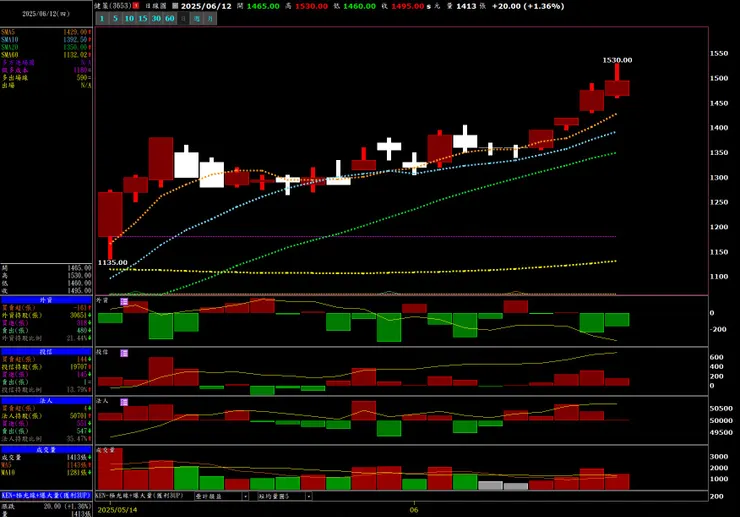Switch chart to 15-minute interval
This screenshot has width=740, height=517.
pos(143,18)
